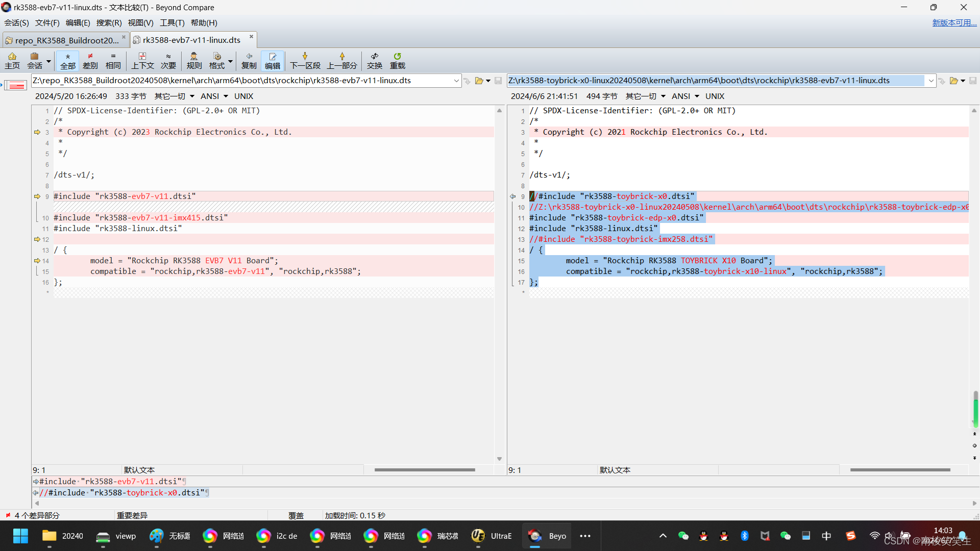Click the Copy (复制) toolbar icon
The width and height of the screenshot is (980, 551).
tap(249, 60)
